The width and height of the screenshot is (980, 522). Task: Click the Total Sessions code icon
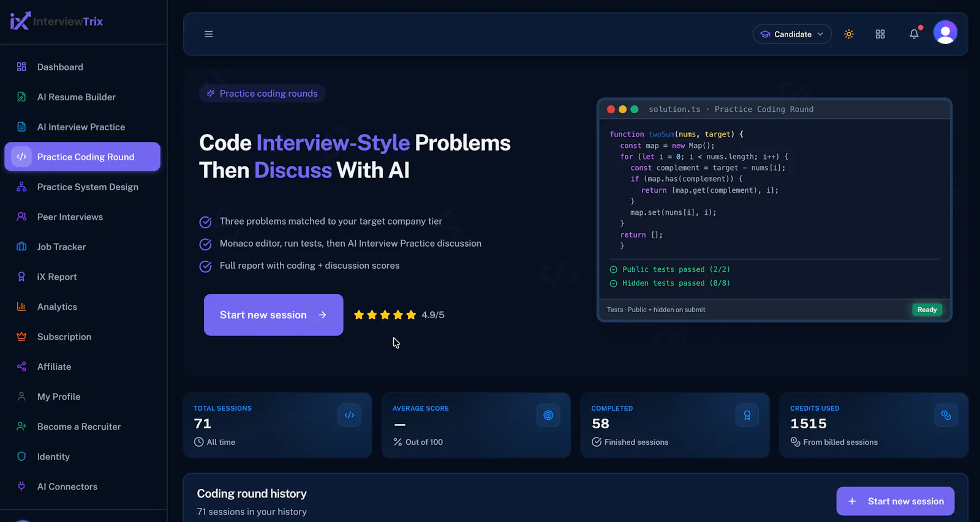(x=349, y=415)
